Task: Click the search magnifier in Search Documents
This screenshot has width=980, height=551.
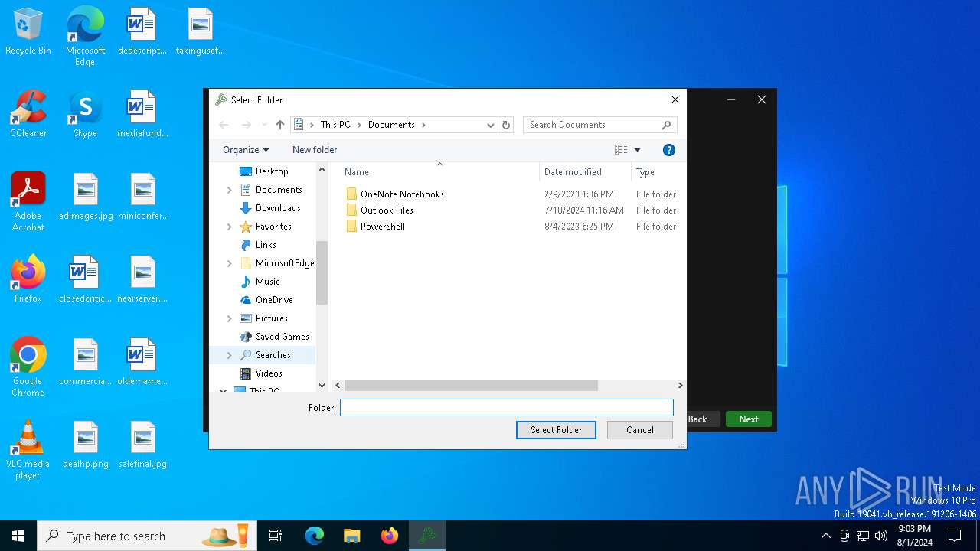Action: point(666,125)
